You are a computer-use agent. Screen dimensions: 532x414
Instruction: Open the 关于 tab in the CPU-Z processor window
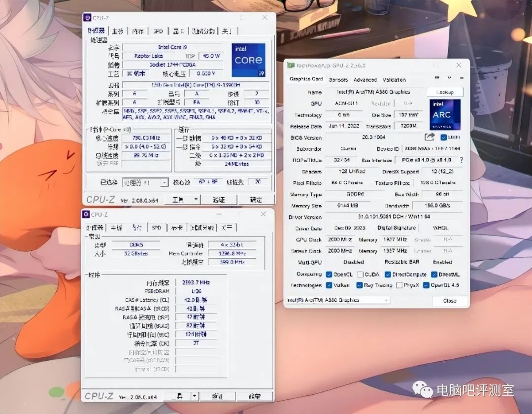(x=227, y=31)
